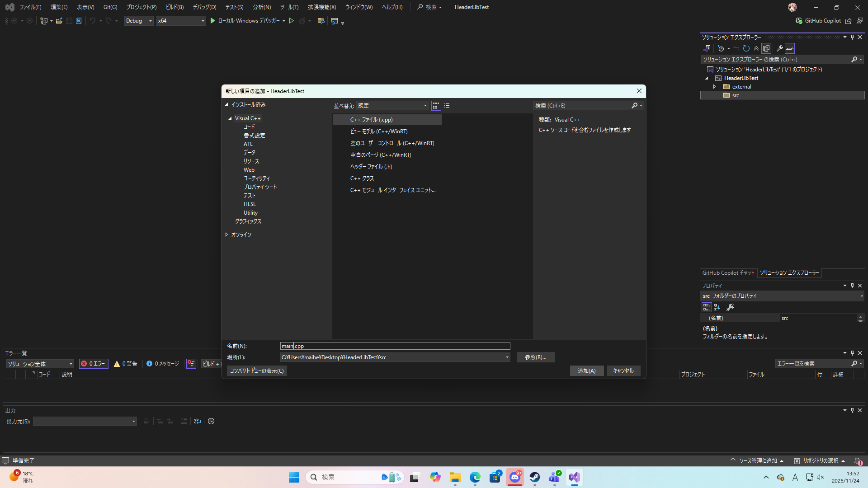Screen dimensions: 868x488
Task: Refresh the Solution Explorer
Action: click(x=746, y=48)
